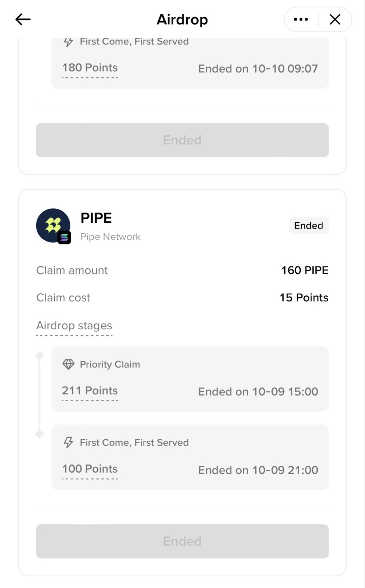Open the PIPE token title
The height and width of the screenshot is (588, 365).
point(96,218)
